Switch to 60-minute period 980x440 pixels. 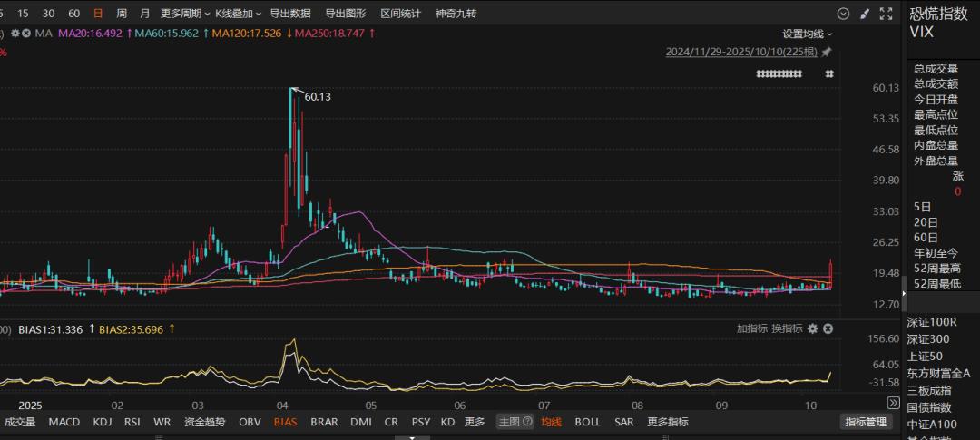point(73,13)
